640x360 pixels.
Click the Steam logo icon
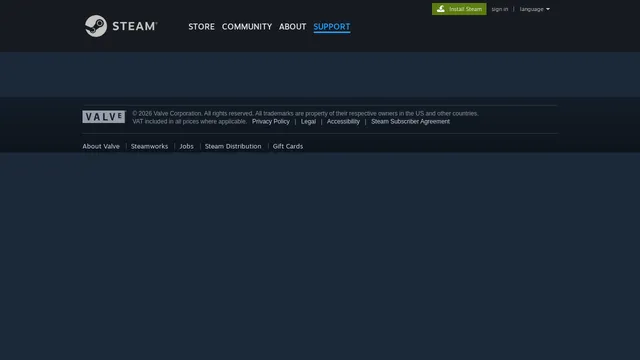tap(96, 26)
